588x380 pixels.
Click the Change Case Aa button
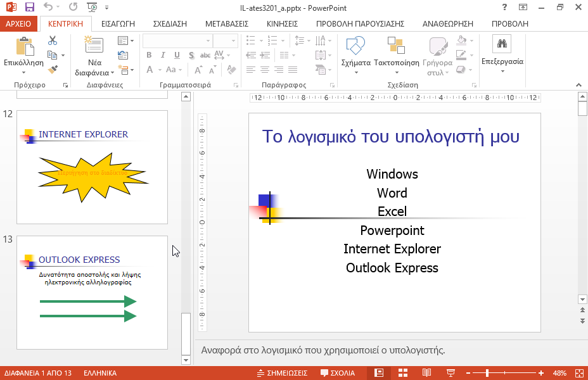pos(171,69)
